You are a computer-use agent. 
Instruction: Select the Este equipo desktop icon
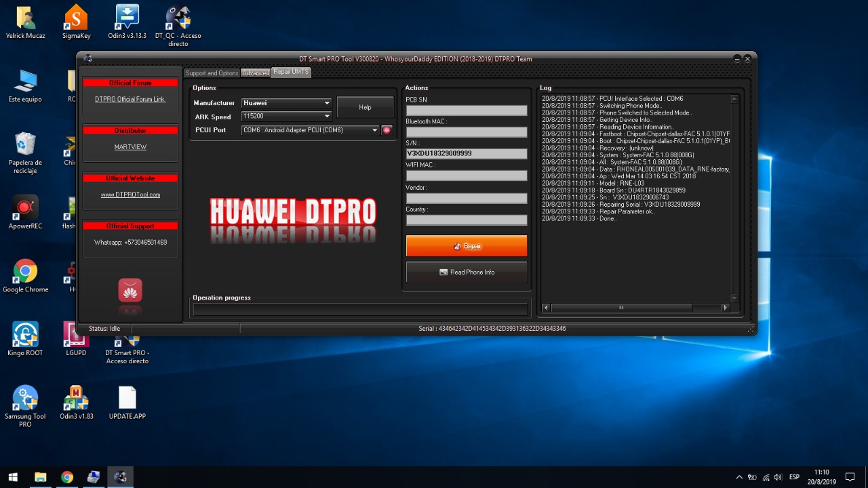click(26, 86)
